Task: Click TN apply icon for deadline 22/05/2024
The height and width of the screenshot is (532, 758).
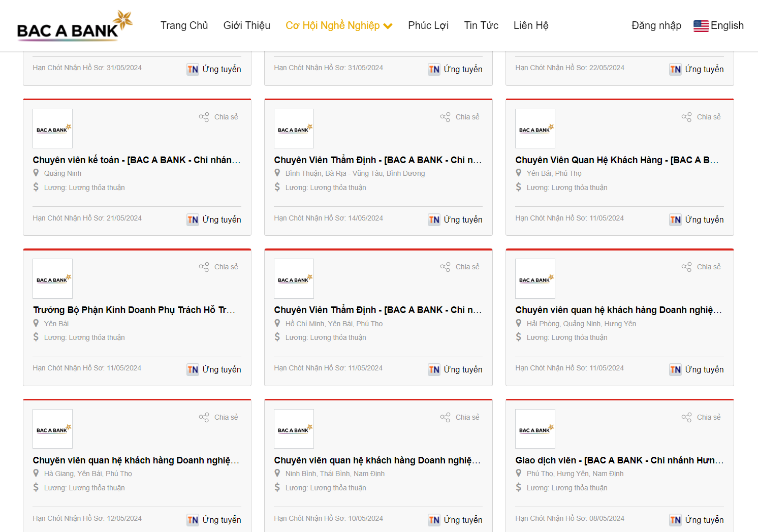Action: click(675, 70)
